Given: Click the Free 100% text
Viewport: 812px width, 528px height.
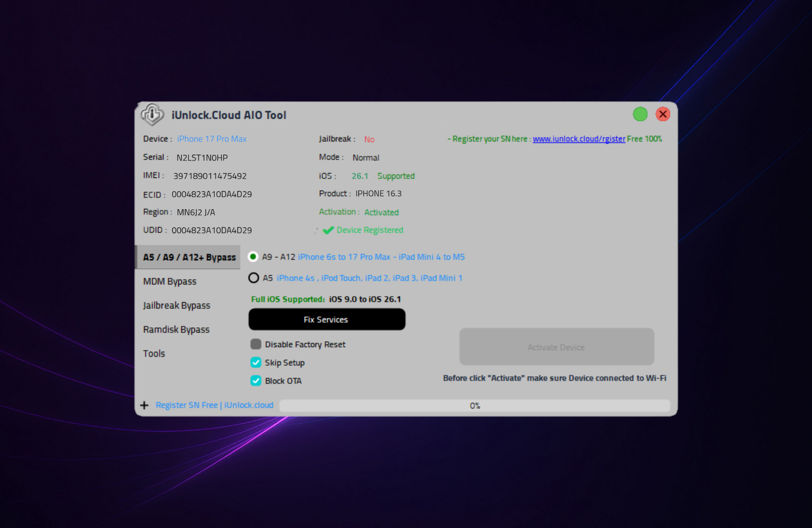Looking at the screenshot, I should 645,139.
